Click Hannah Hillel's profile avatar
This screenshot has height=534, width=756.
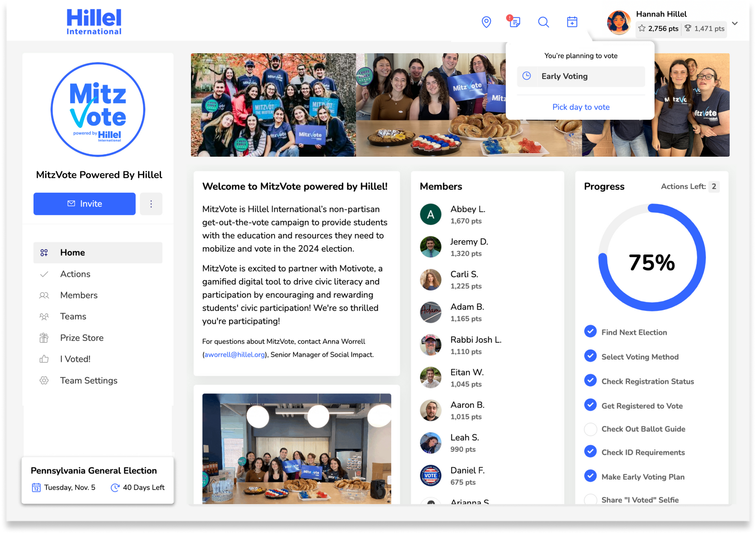[619, 22]
